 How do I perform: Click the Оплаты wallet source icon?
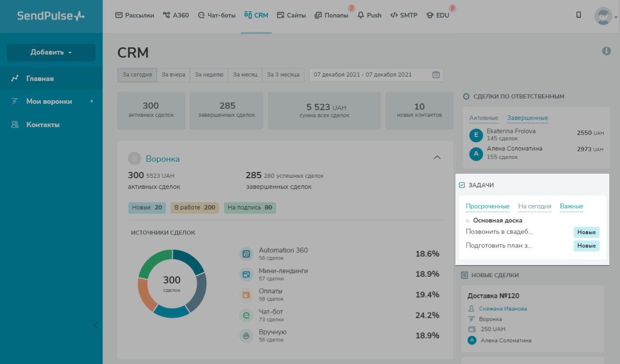pyautogui.click(x=246, y=295)
